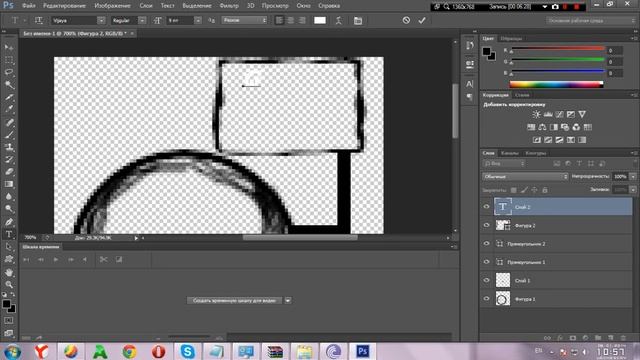The width and height of the screenshot is (640, 360).
Task: Open the layer blend mode dropdown
Action: (x=525, y=177)
